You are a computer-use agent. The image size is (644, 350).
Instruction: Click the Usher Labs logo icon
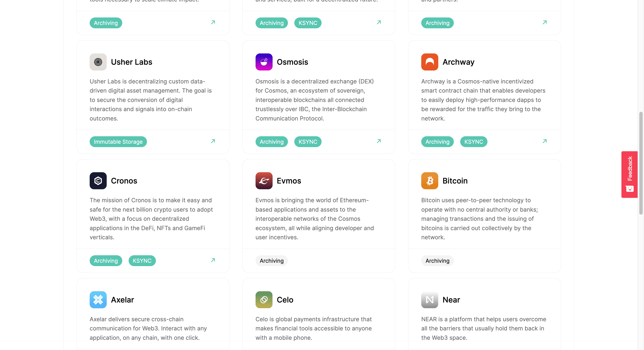pos(98,62)
